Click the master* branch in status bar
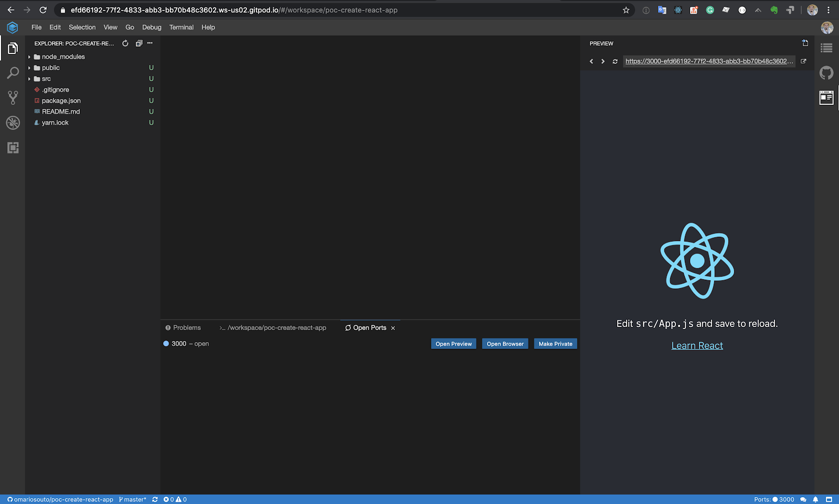Image resolution: width=839 pixels, height=504 pixels. click(133, 499)
